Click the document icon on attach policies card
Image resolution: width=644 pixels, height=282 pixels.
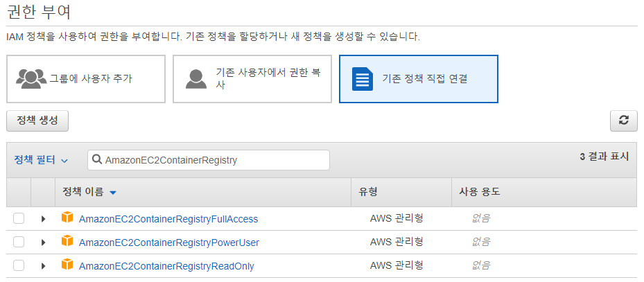click(x=363, y=79)
